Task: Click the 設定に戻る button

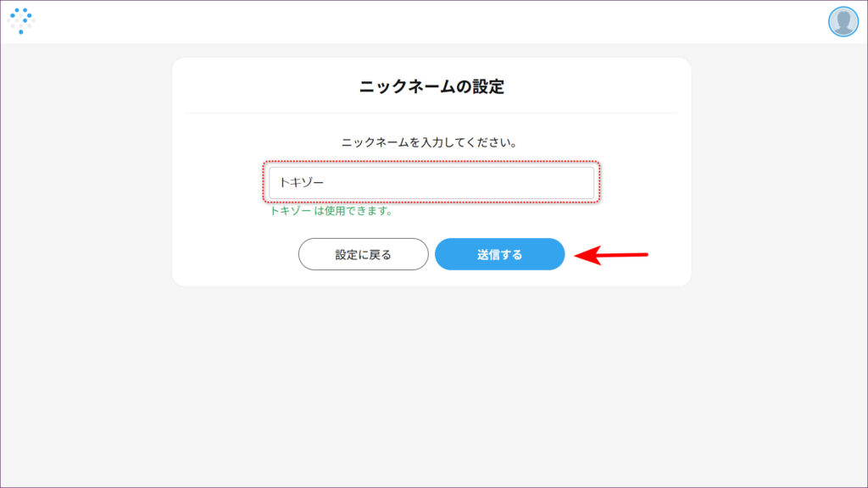Action: tap(363, 254)
